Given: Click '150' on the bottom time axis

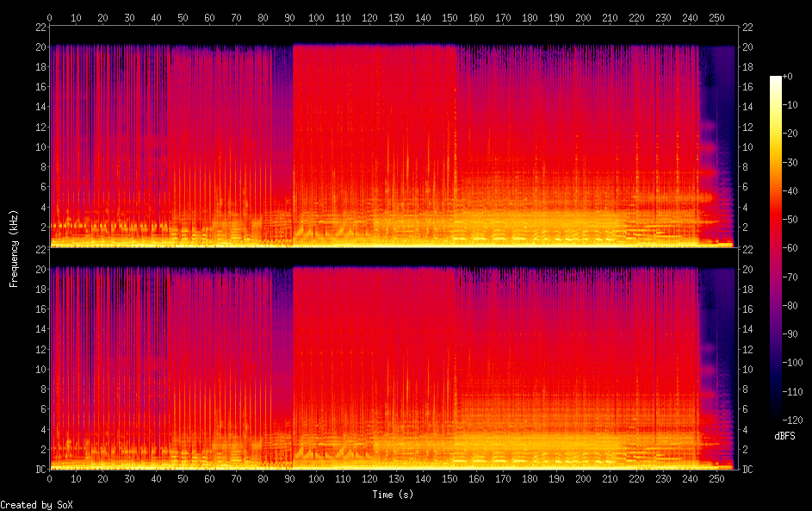Looking at the screenshot, I should 449,479.
